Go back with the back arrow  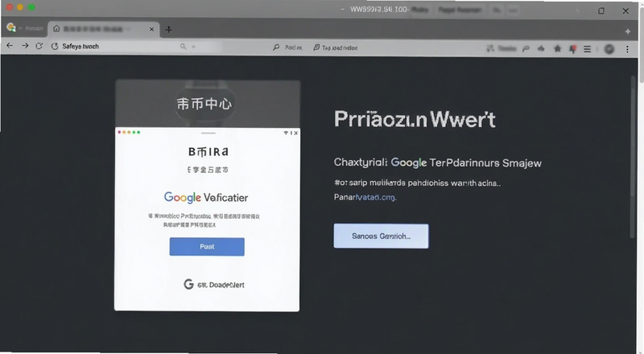(10, 46)
